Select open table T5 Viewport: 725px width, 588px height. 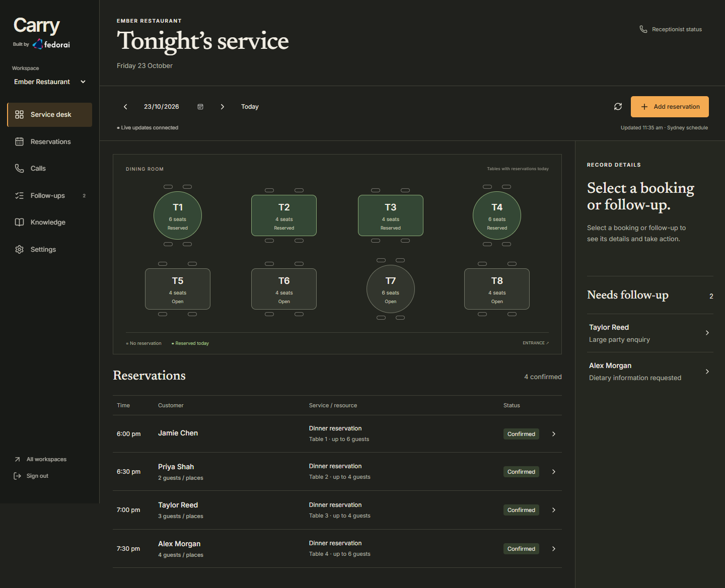coord(178,289)
